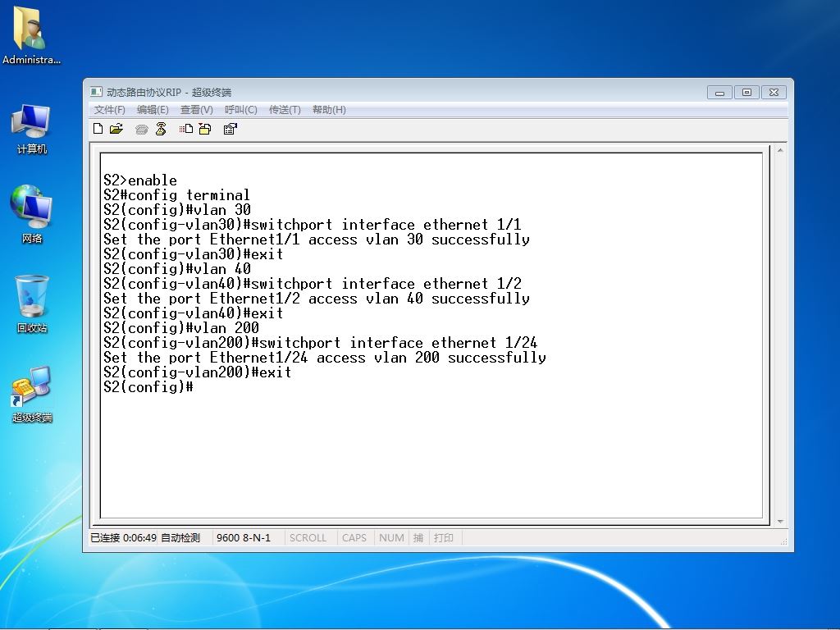Select the 网络 desktop icon

tap(31, 214)
